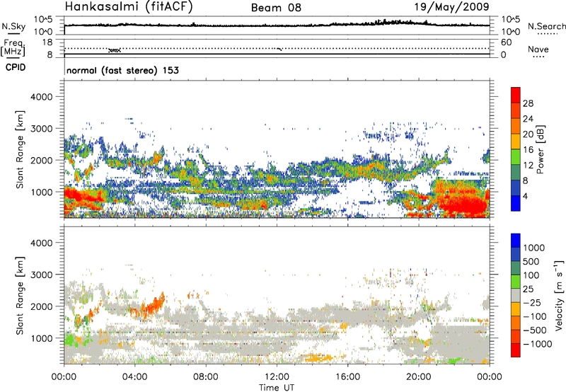
Task: Click the "60" Nave axis tick
Action: 506,42
